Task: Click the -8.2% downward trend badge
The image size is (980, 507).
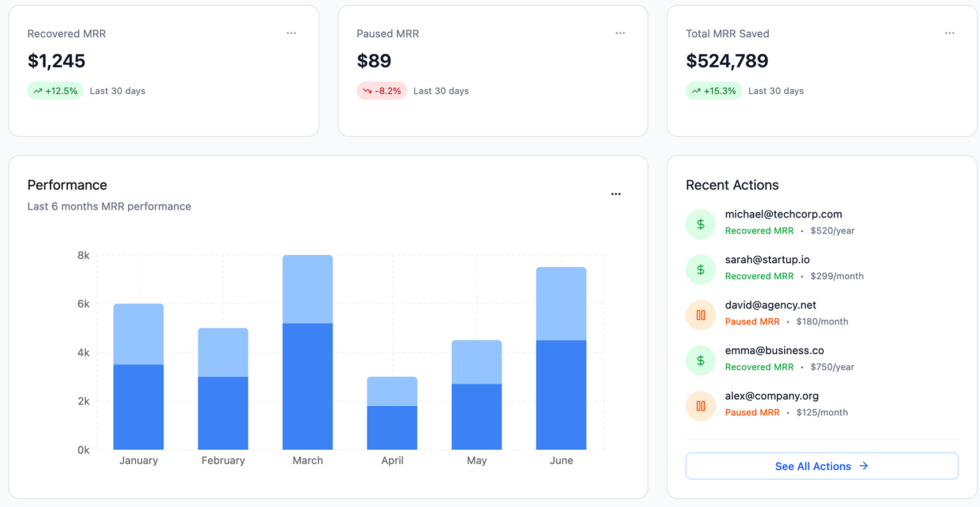Action: [x=382, y=91]
